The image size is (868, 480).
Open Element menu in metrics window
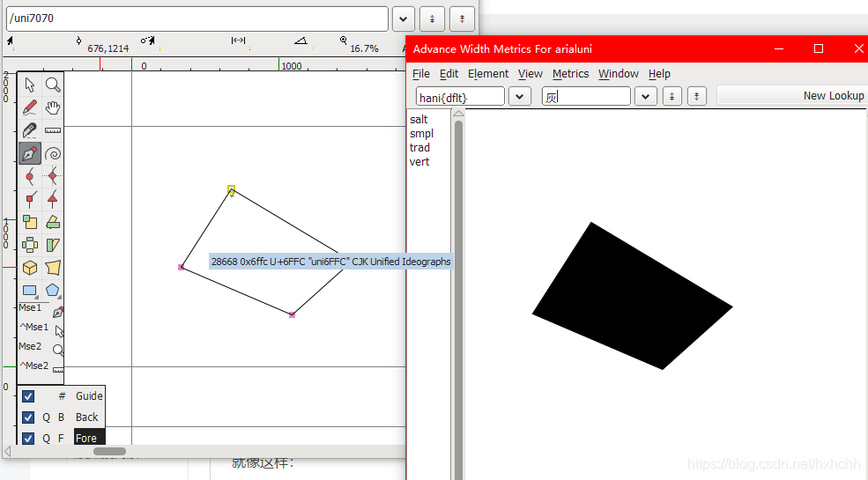(x=487, y=74)
